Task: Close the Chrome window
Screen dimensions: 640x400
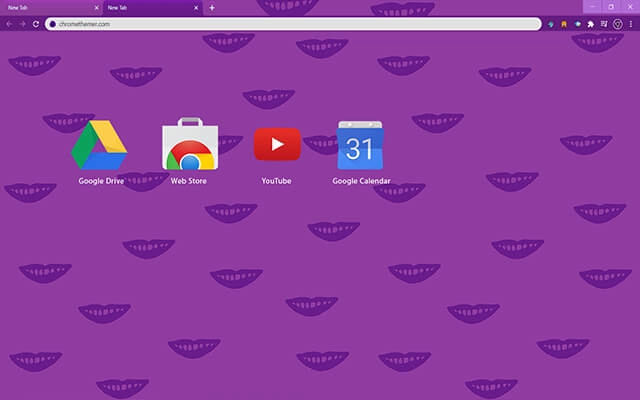Action: click(x=630, y=7)
